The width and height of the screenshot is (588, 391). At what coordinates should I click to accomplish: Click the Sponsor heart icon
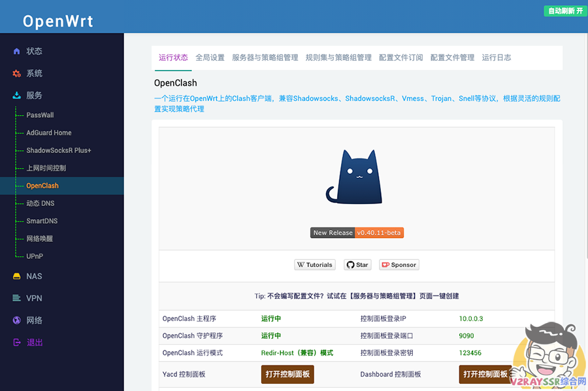(387, 265)
